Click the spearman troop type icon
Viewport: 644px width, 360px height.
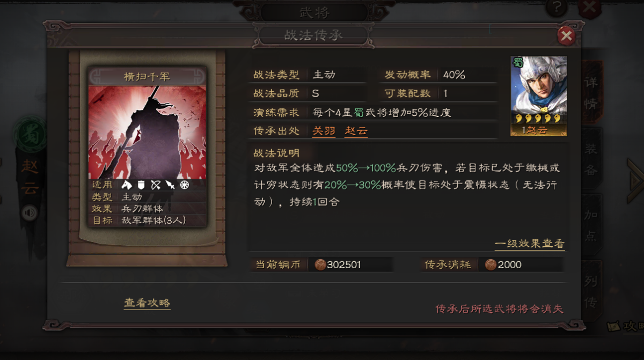(170, 185)
